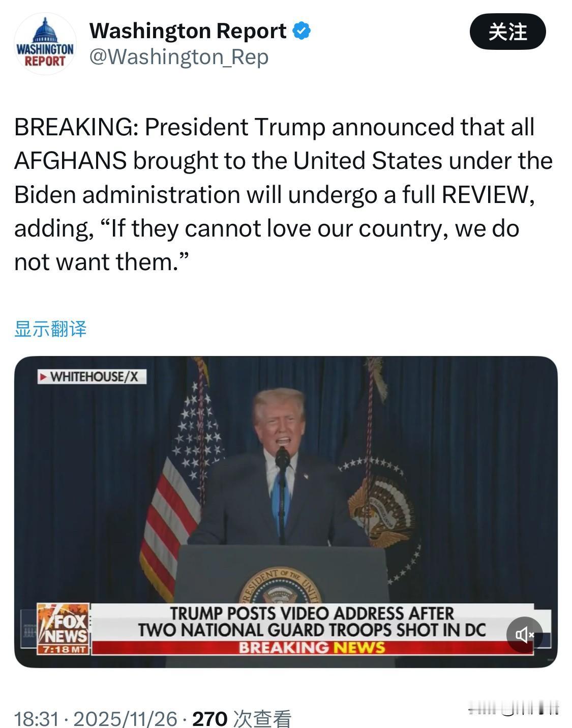Screen dimensions: 572x728
Task: Open the Washington Report profile avatar
Action: click(45, 44)
